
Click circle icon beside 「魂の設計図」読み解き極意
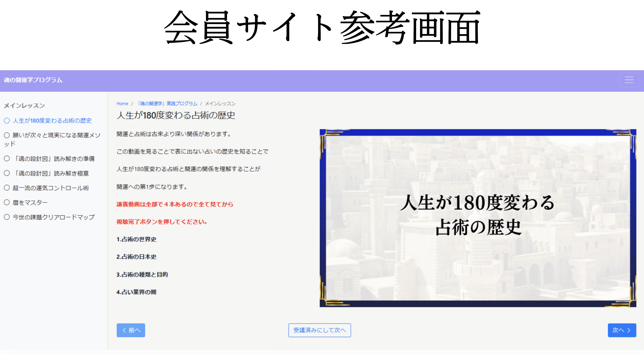7,173
